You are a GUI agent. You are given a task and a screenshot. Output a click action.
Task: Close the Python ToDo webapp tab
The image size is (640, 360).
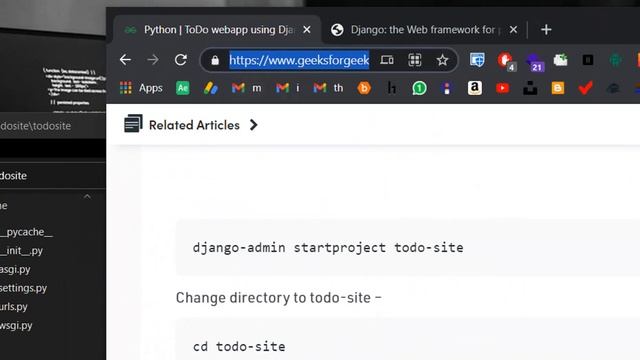click(307, 30)
